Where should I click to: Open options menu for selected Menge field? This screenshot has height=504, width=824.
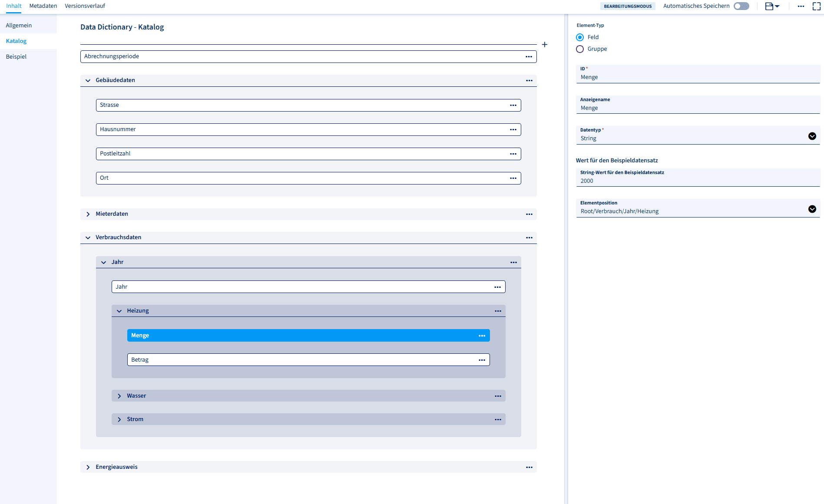click(x=482, y=336)
